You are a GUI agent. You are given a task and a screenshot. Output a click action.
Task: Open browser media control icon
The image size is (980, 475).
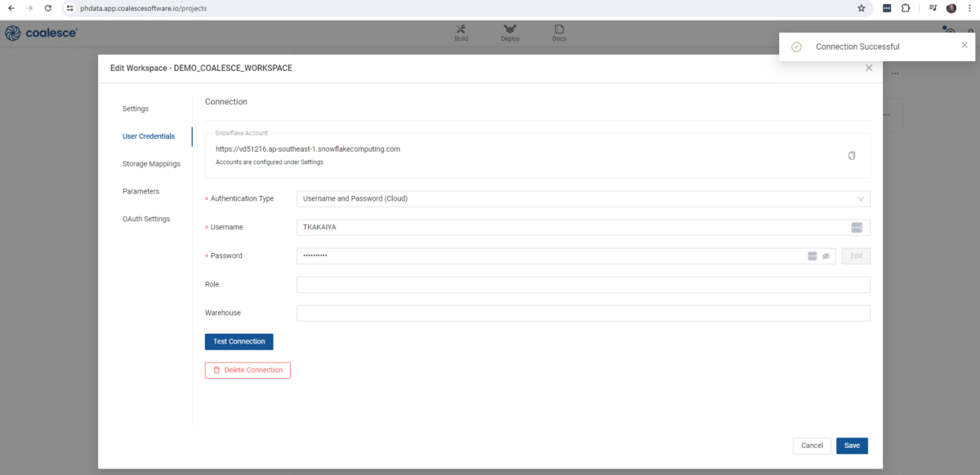[x=933, y=8]
